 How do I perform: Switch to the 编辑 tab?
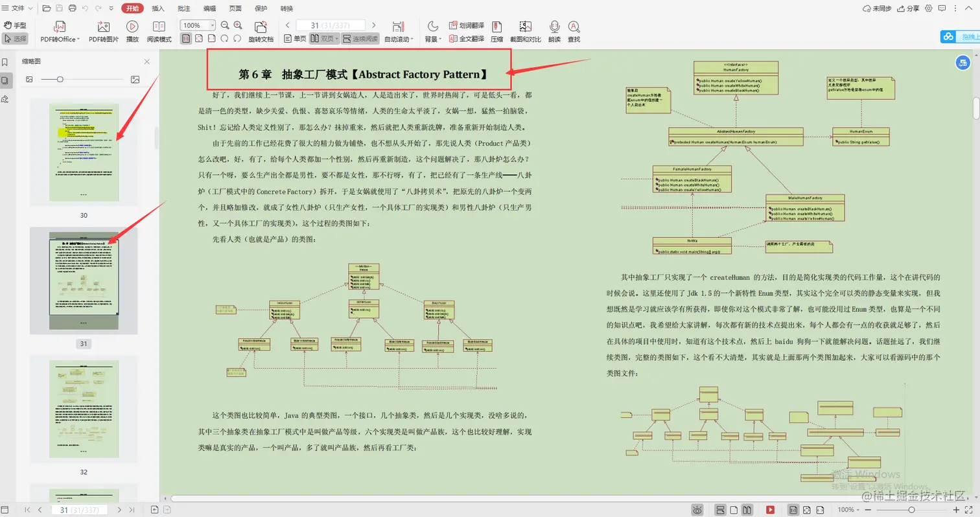[x=210, y=8]
